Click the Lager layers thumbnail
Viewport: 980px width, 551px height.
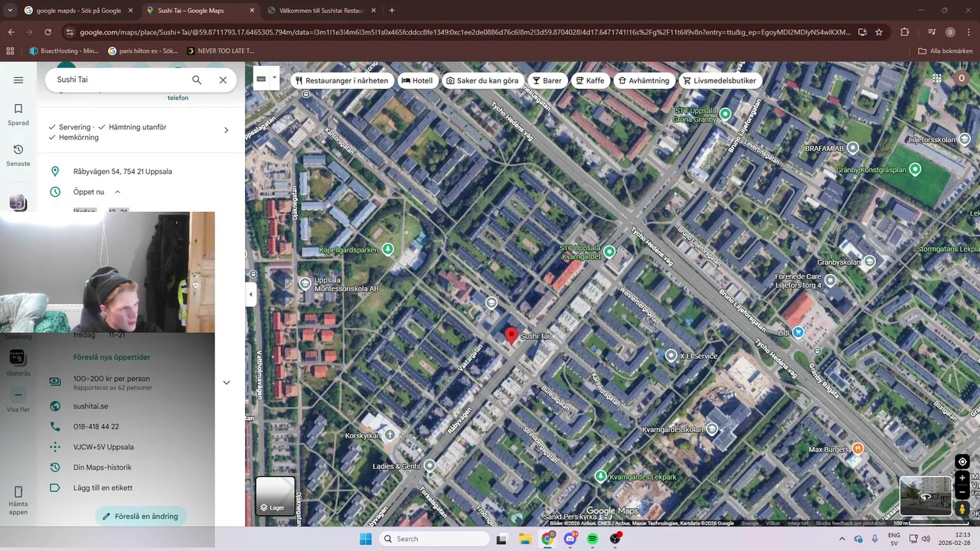tap(275, 495)
